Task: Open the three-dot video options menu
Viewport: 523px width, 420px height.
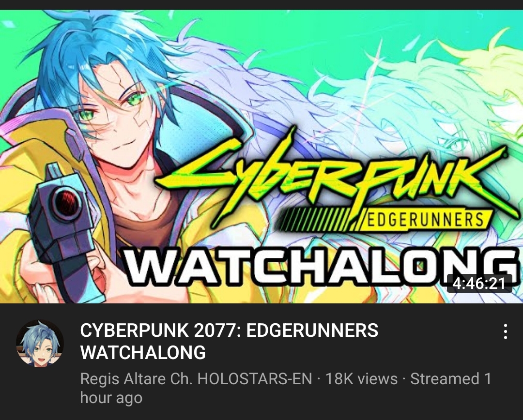Action: click(x=506, y=331)
